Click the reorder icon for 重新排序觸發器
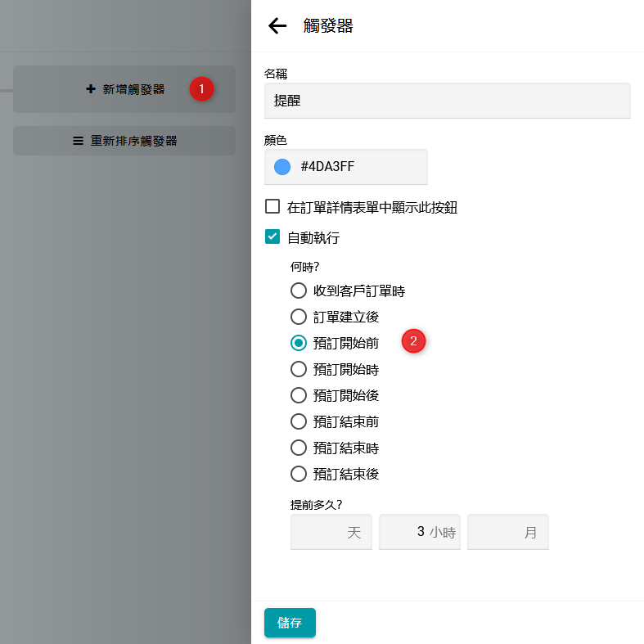 pyautogui.click(x=79, y=141)
